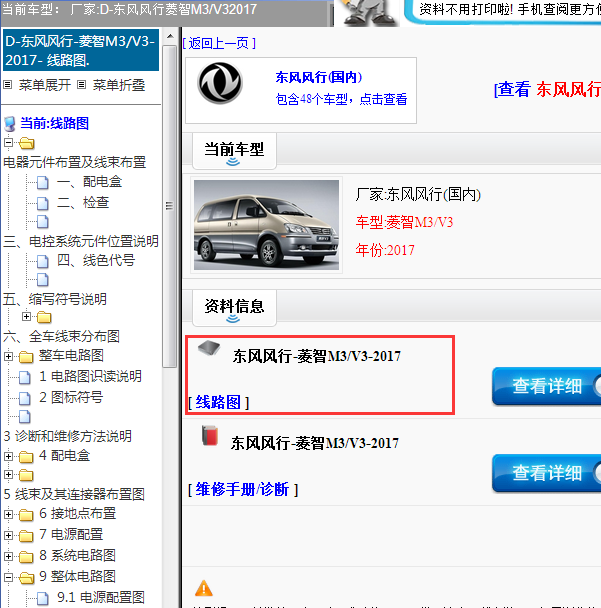The width and height of the screenshot is (601, 608).
Task: Select 5 线束及其连接器布置图 tree item
Action: pos(74,494)
